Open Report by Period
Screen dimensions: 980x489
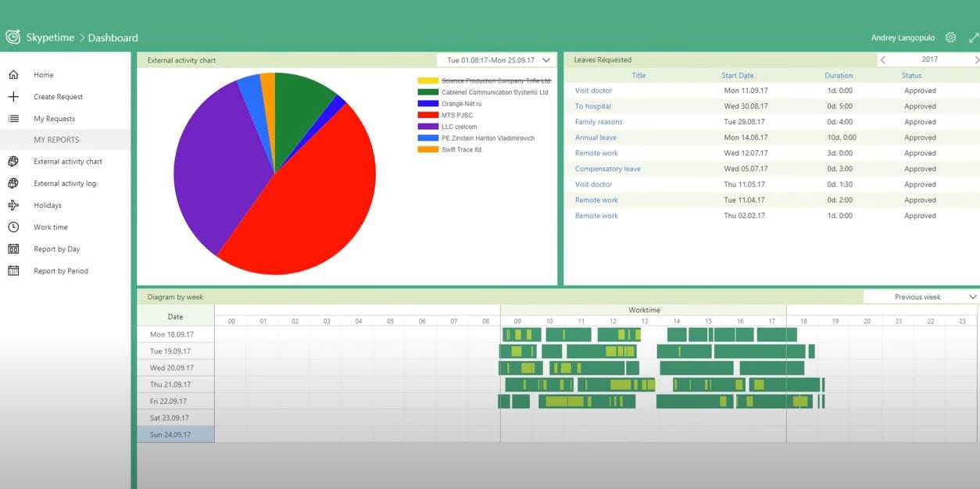(x=61, y=271)
